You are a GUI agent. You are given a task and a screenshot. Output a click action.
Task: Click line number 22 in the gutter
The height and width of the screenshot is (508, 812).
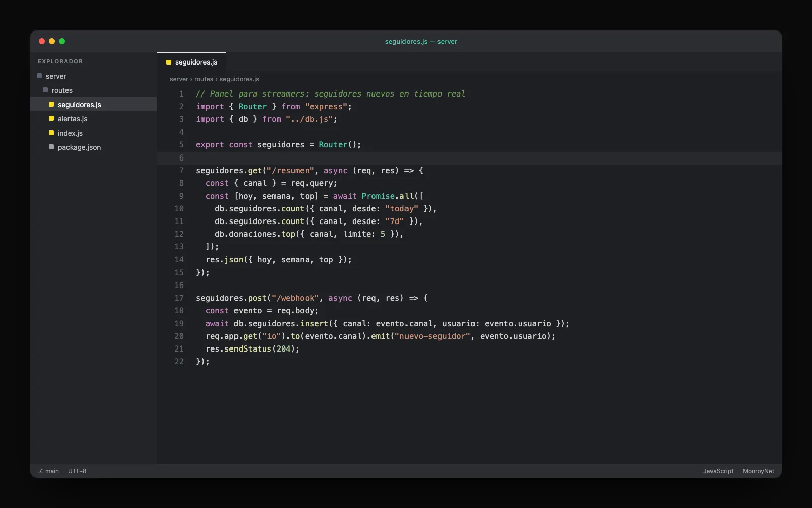click(179, 362)
